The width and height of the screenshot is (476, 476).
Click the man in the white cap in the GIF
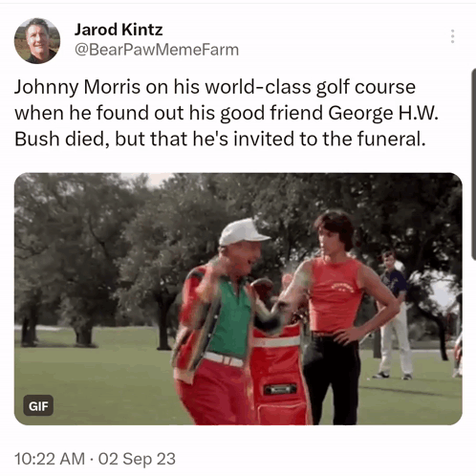click(223, 322)
